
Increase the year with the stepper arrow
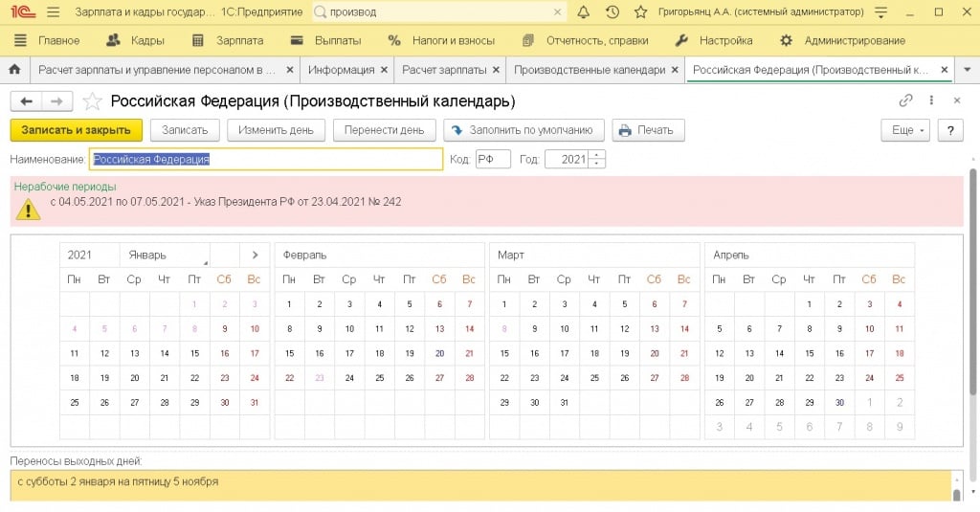tap(598, 155)
